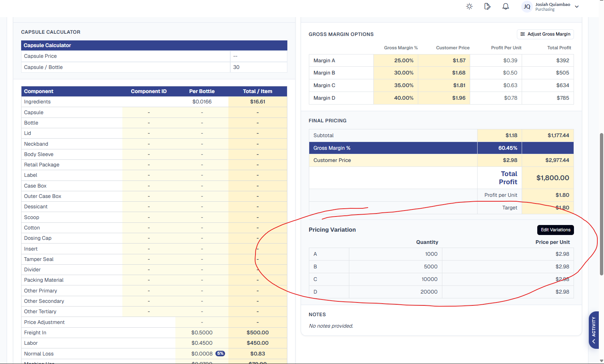
Task: Click the Retail Package row name
Action: [x=42, y=165]
